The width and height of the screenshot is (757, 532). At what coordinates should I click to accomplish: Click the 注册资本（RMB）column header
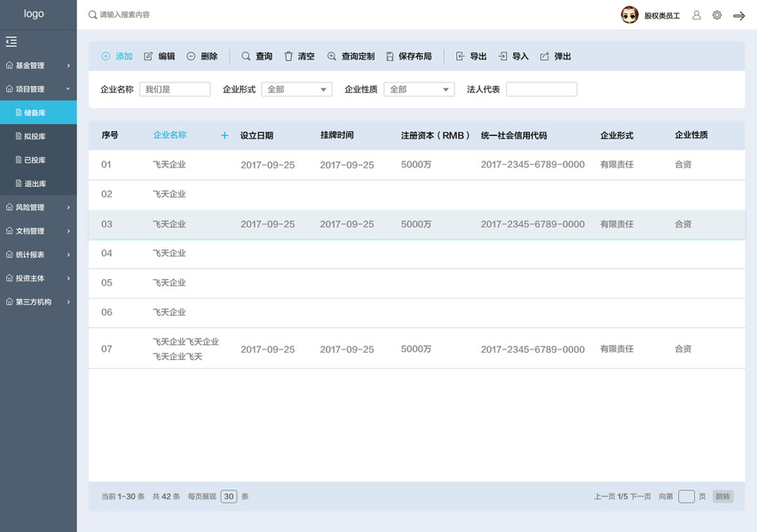[435, 136]
